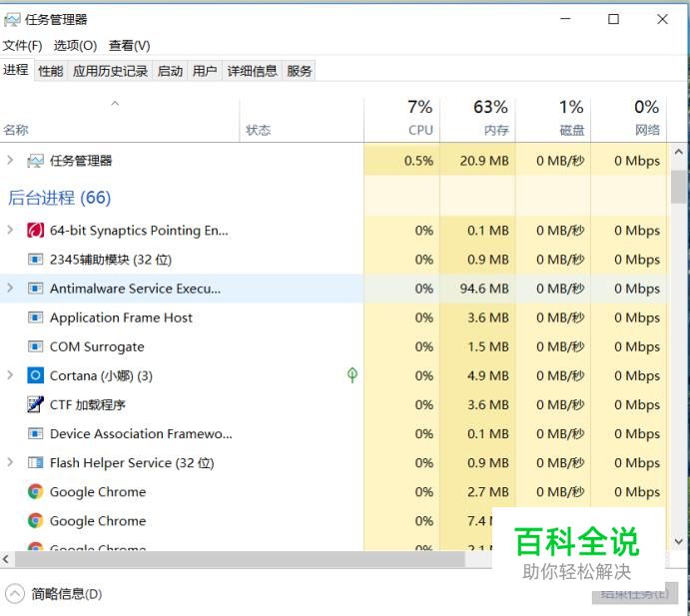This screenshot has height=616, width=690.
Task: Click the 94.6 MB memory value
Action: click(x=484, y=289)
